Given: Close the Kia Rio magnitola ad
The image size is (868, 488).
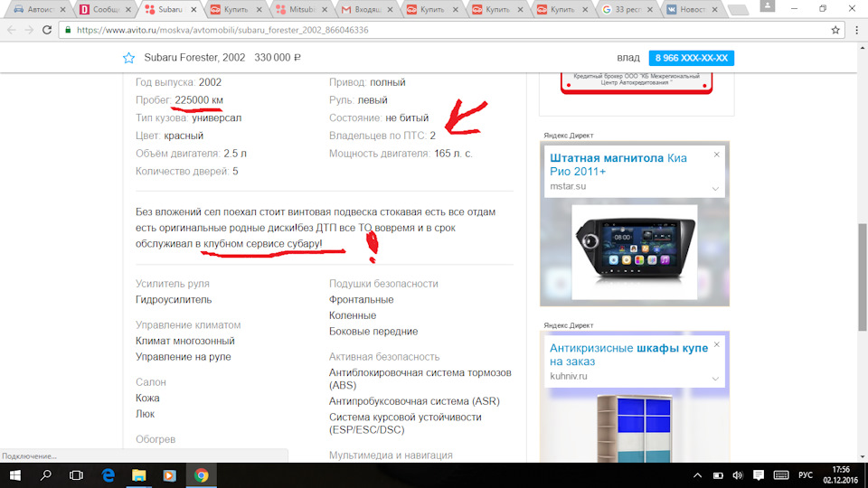Looking at the screenshot, I should click(716, 155).
